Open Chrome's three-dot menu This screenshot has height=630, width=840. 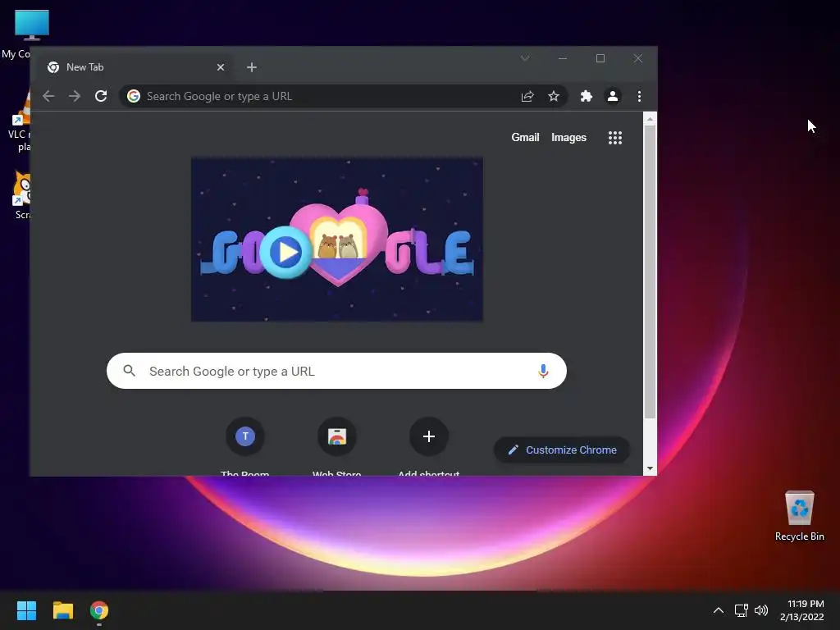[x=639, y=97]
